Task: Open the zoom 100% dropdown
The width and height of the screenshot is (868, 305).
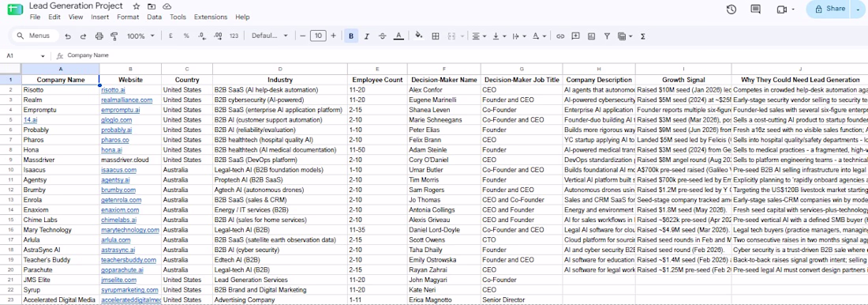Action: pyautogui.click(x=140, y=36)
